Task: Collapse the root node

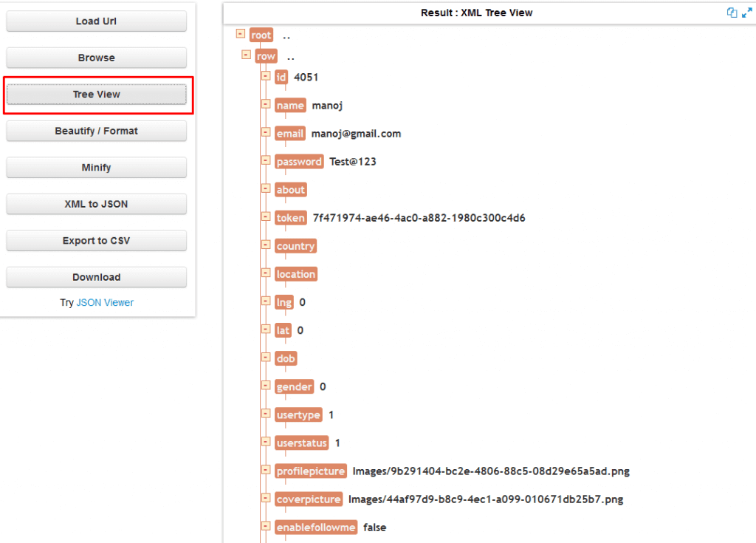Action: (x=241, y=33)
